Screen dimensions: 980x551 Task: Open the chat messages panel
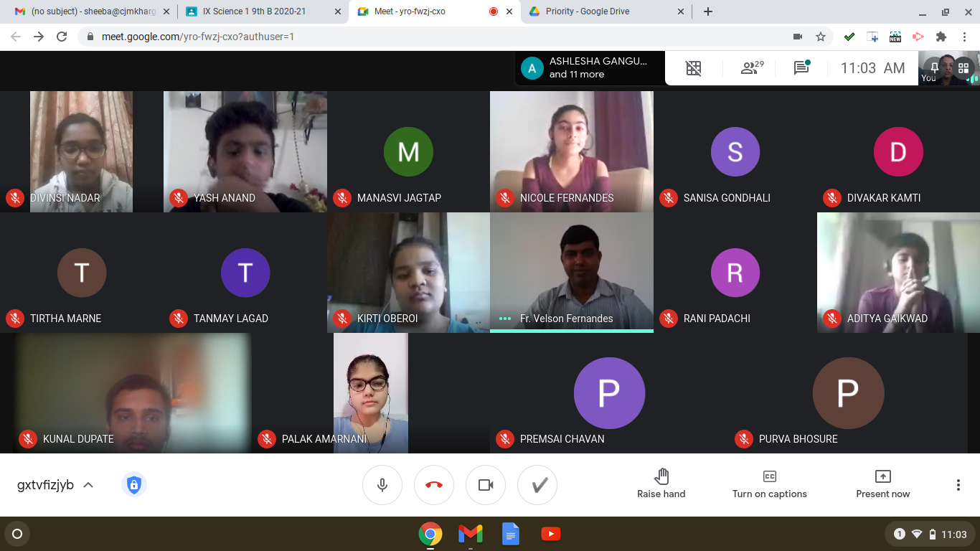click(802, 68)
